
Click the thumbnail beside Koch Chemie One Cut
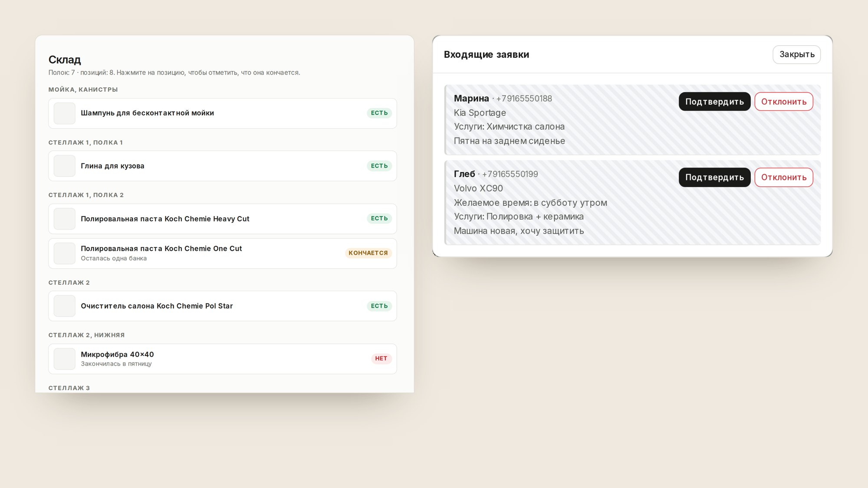coord(64,254)
